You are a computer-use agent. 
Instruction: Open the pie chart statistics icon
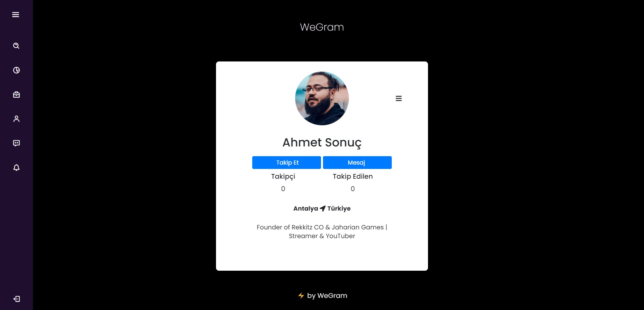(x=16, y=70)
